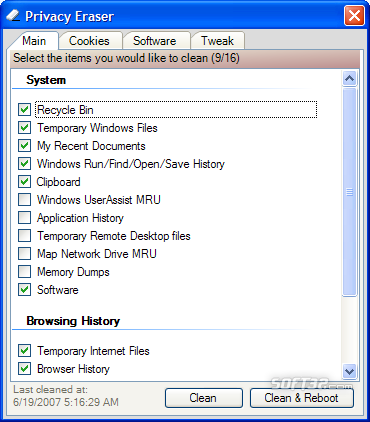Uncheck the Recycle Bin checkbox

point(24,110)
